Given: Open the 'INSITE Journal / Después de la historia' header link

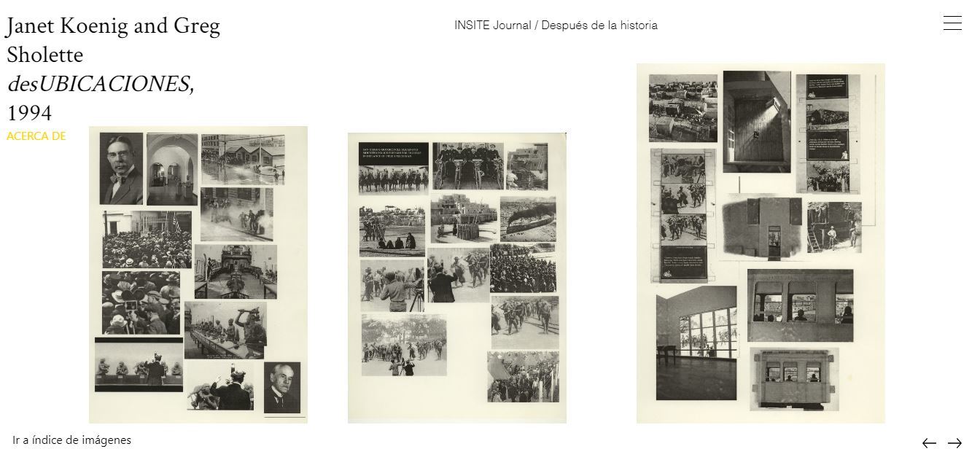Looking at the screenshot, I should pyautogui.click(x=556, y=26).
